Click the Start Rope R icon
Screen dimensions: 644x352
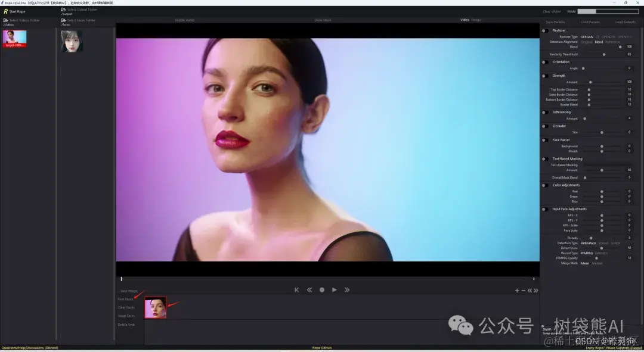pos(5,11)
